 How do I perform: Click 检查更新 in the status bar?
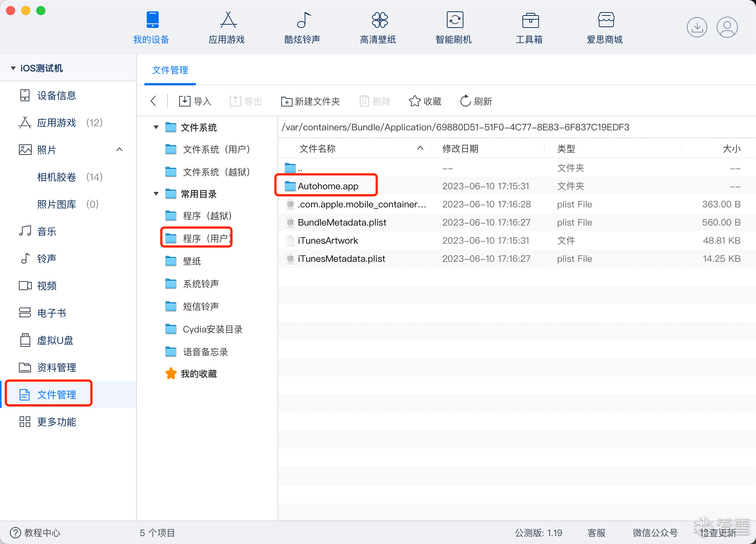coord(717,533)
